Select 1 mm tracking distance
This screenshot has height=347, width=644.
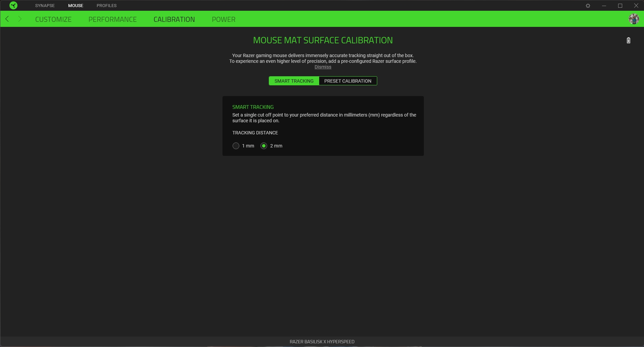(236, 146)
